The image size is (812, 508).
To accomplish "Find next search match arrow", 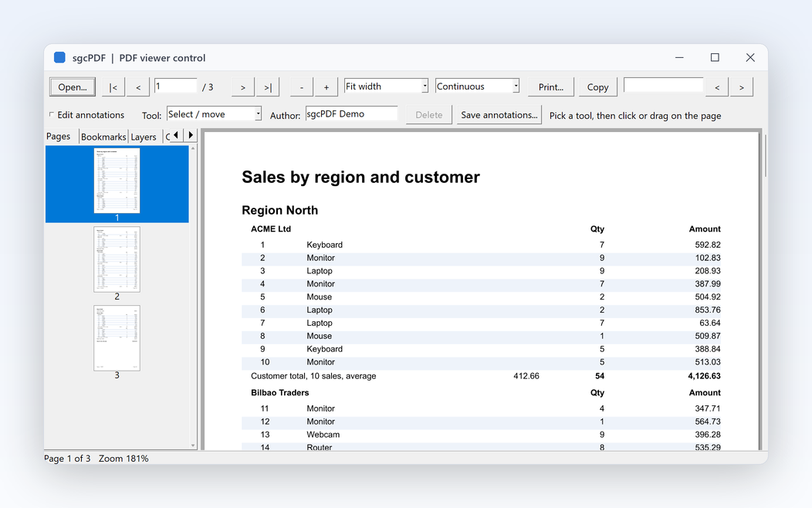I will pos(742,87).
